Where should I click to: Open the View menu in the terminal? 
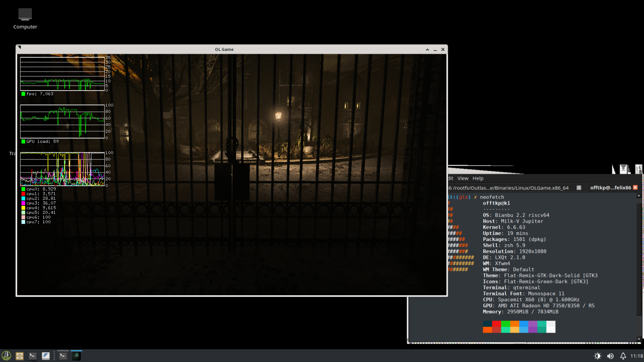point(463,178)
